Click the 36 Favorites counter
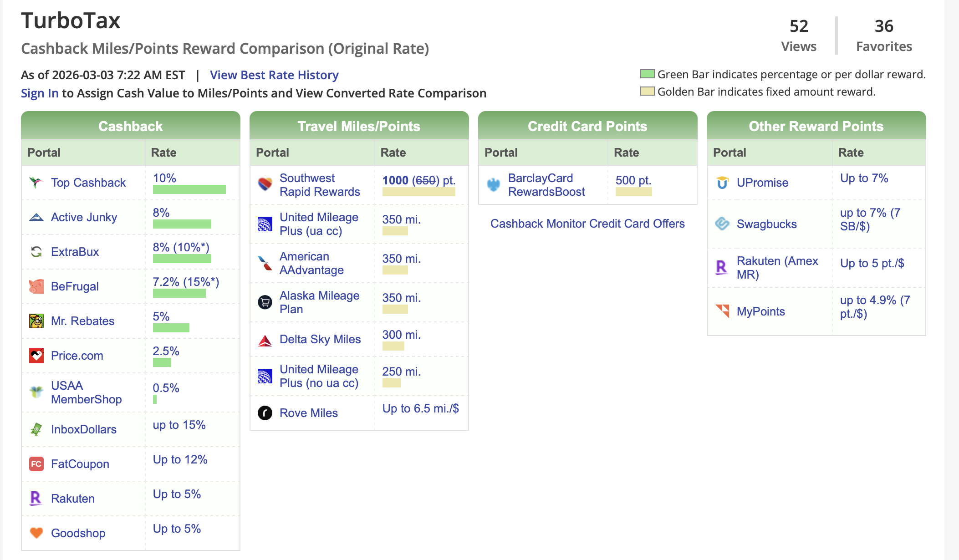The height and width of the screenshot is (560, 959). click(883, 36)
